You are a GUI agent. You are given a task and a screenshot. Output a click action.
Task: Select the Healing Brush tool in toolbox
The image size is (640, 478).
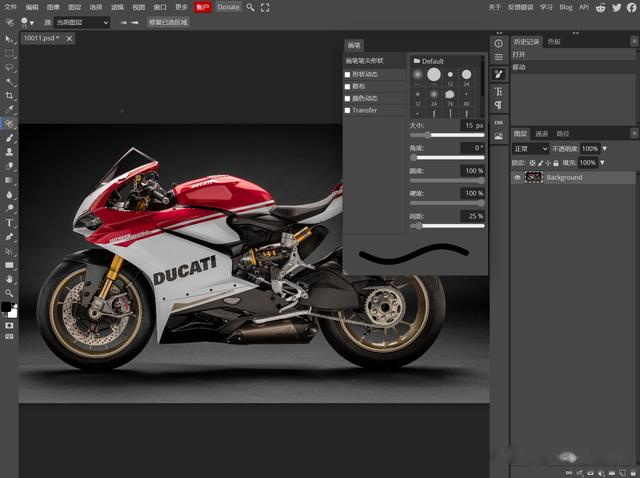coord(9,124)
